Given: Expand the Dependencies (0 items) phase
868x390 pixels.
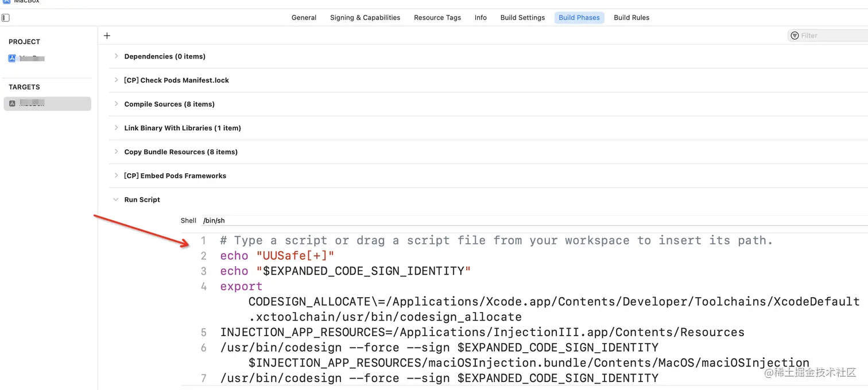Looking at the screenshot, I should (x=116, y=56).
